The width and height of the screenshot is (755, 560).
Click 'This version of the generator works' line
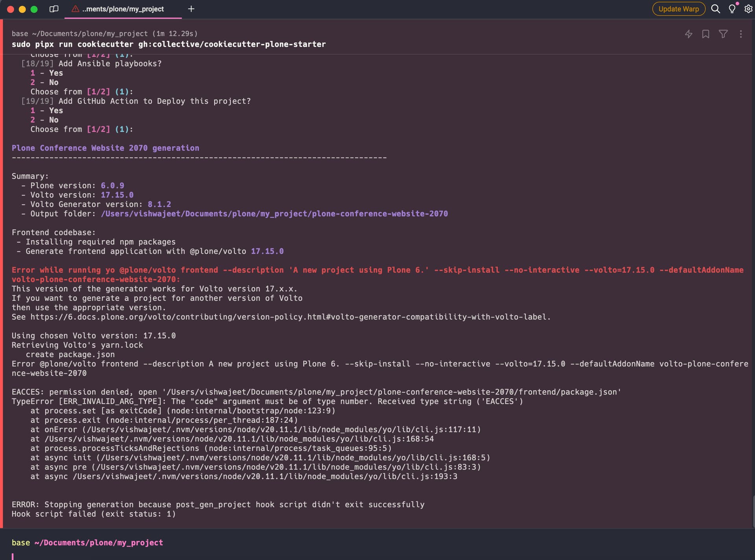pos(155,289)
